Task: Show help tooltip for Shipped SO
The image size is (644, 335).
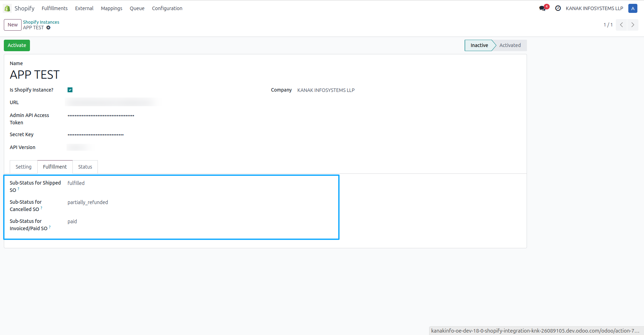Action: (18, 189)
